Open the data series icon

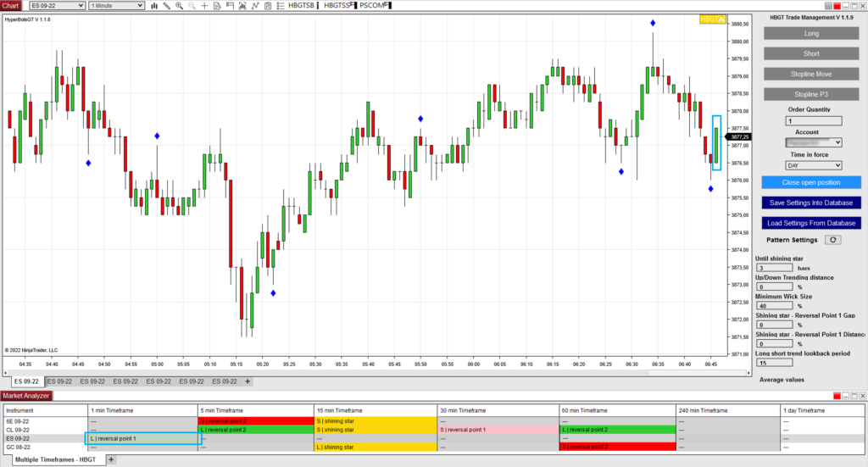[x=217, y=6]
